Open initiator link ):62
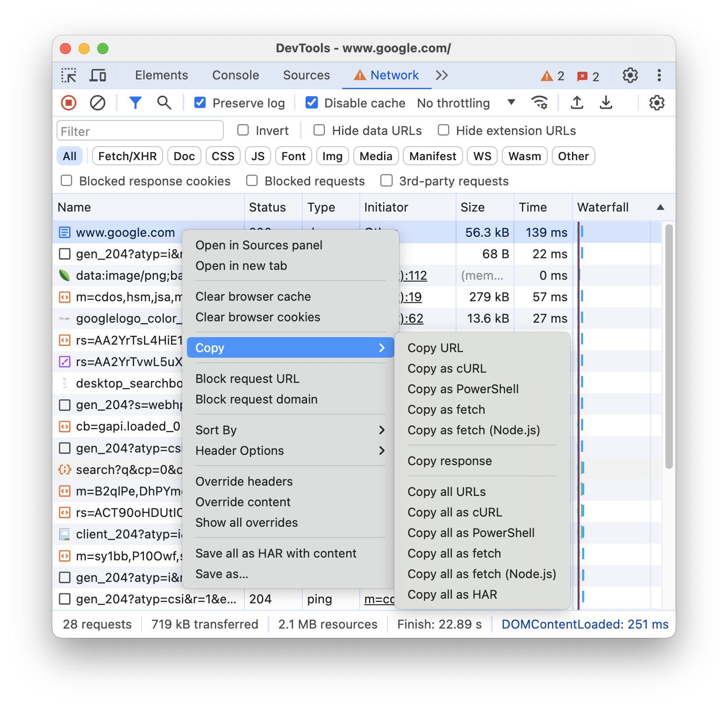Screen dimensions: 728x707 (412, 318)
